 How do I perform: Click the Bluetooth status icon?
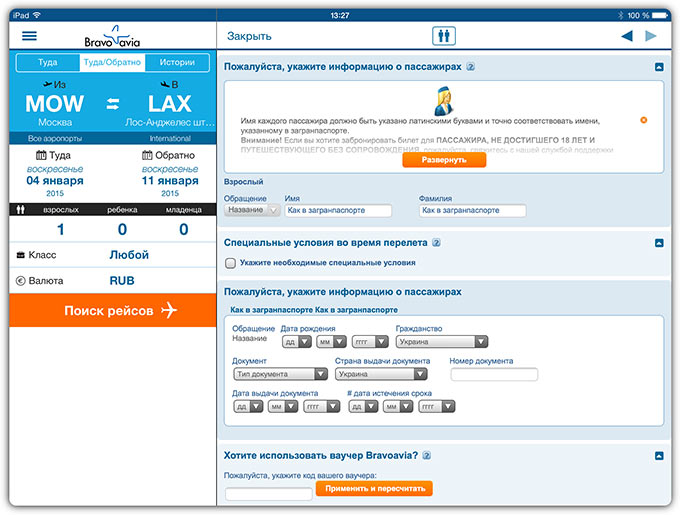pyautogui.click(x=620, y=15)
